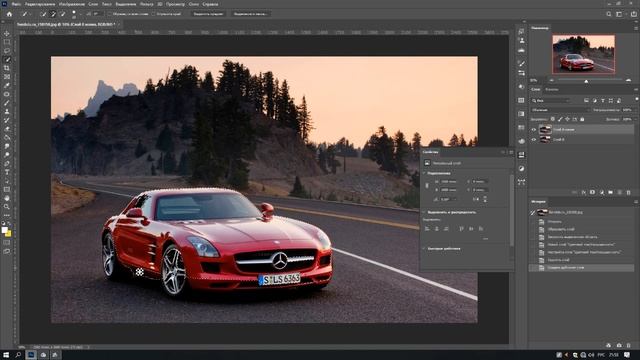Click the delete layer trash icon
This screenshot has width=640, height=360.
629,192
